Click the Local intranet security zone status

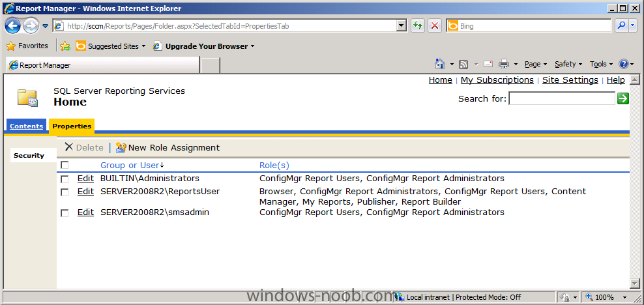pyautogui.click(x=460, y=297)
